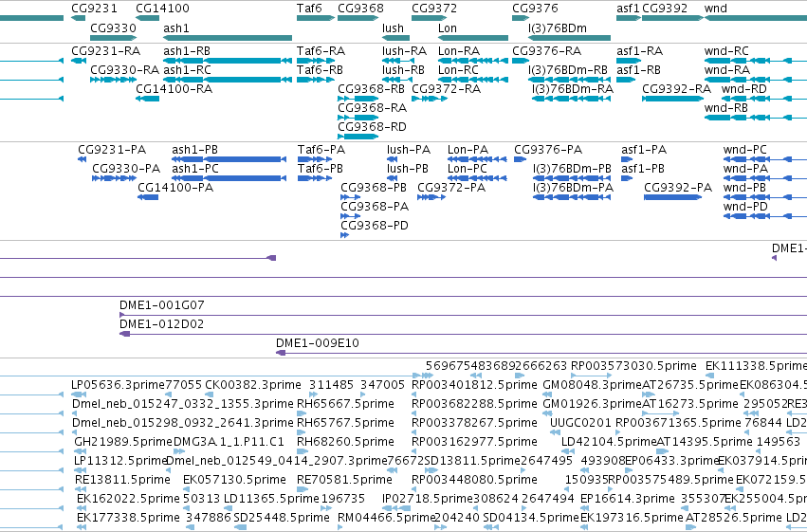Open the RH65667.5prime EST label
The width and height of the screenshot is (807, 532).
(345, 404)
